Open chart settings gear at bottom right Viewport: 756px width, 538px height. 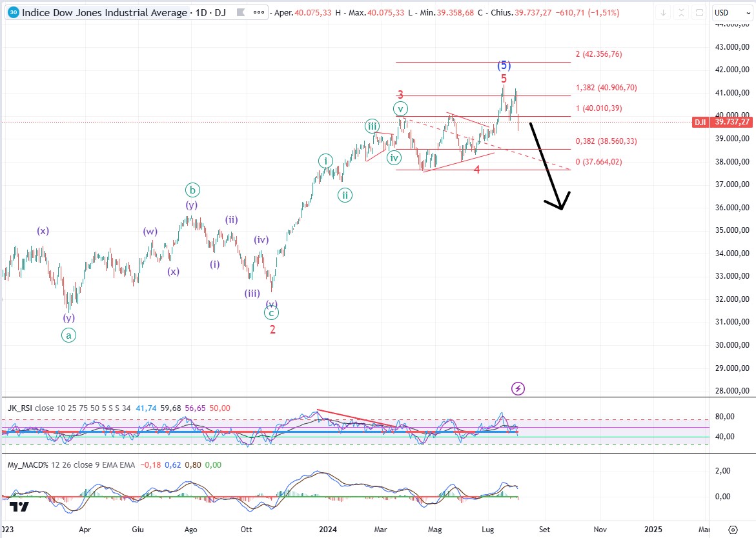[x=733, y=530]
